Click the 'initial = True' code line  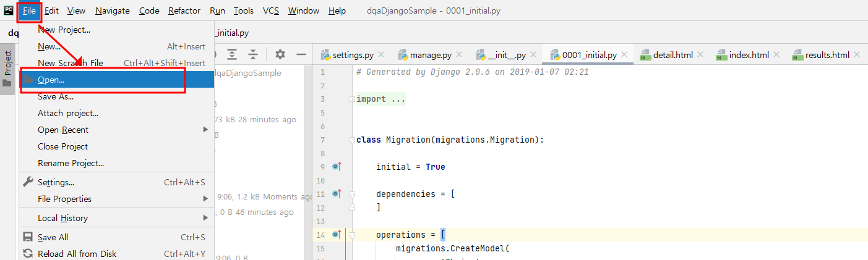point(410,167)
